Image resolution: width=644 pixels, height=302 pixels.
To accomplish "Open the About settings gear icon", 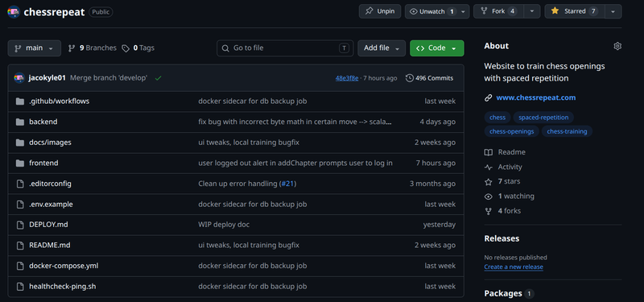I will point(617,46).
